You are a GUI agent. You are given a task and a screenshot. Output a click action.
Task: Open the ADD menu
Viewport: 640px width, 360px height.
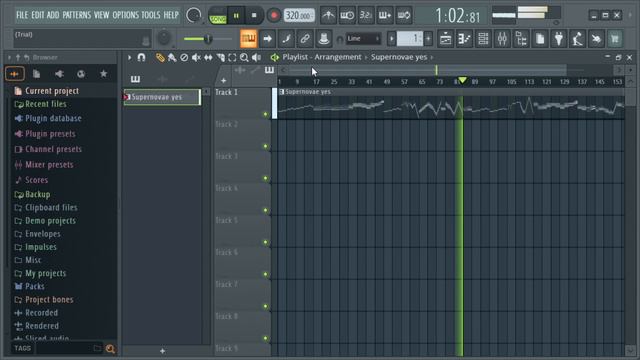pyautogui.click(x=53, y=15)
